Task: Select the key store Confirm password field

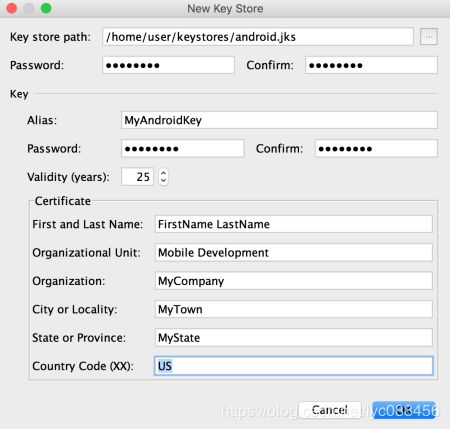Action: (371, 65)
